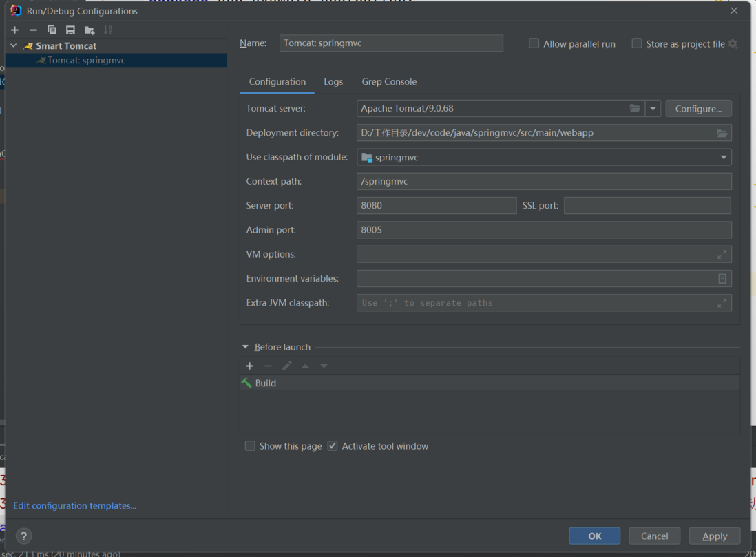The image size is (756, 557).
Task: Browse for Tomcat server folder
Action: [635, 108]
